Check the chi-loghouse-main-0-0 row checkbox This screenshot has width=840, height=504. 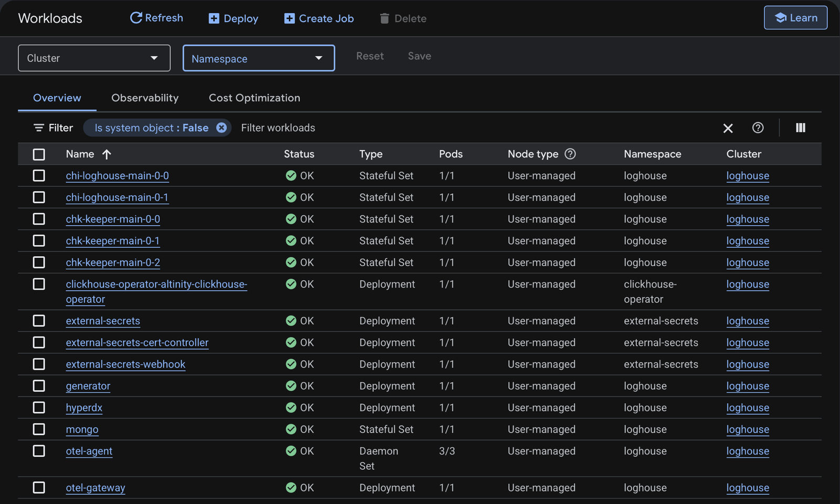point(39,176)
